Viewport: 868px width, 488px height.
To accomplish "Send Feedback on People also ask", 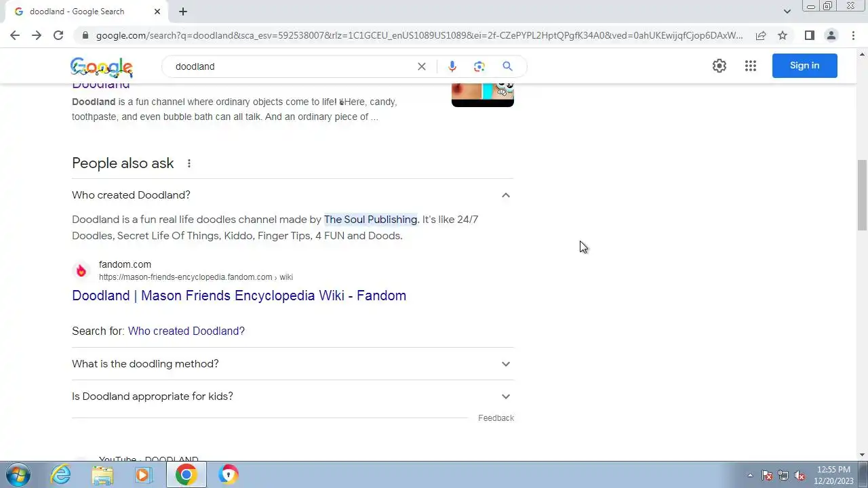I will 496,418.
